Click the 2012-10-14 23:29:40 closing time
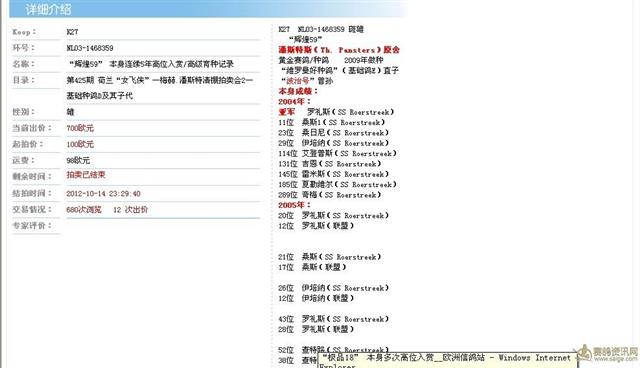This screenshot has width=640, height=368. [x=103, y=193]
